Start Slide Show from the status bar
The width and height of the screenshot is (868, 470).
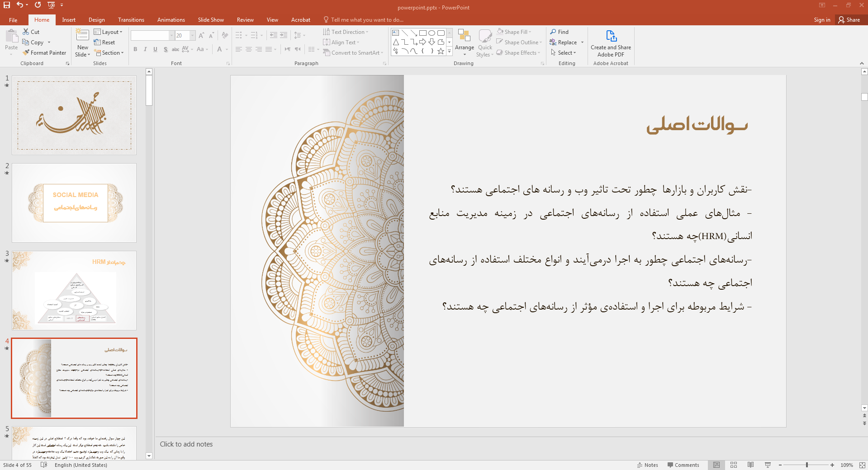[x=768, y=465]
